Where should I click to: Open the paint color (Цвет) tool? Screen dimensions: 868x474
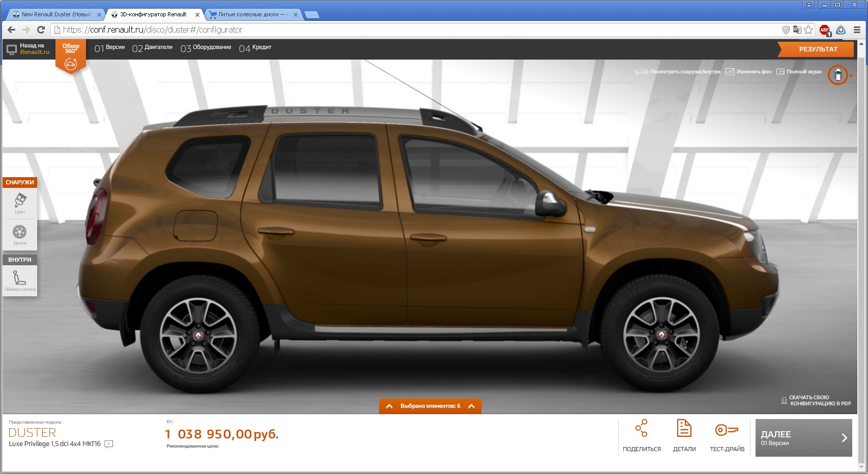[20, 203]
